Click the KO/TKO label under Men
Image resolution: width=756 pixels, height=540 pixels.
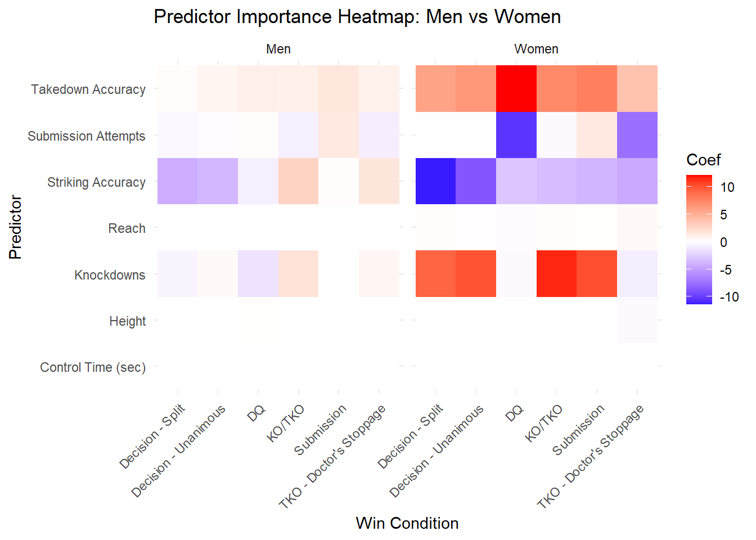pyautogui.click(x=286, y=423)
